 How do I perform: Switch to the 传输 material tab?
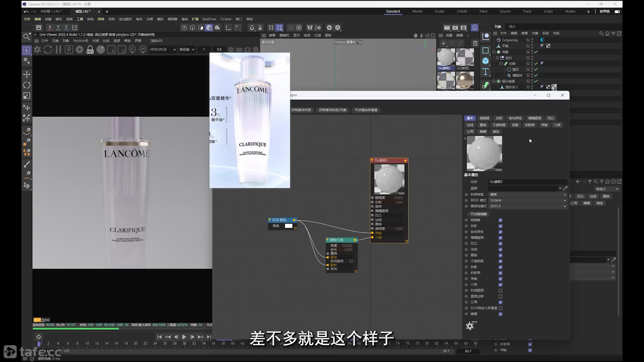tap(544, 125)
